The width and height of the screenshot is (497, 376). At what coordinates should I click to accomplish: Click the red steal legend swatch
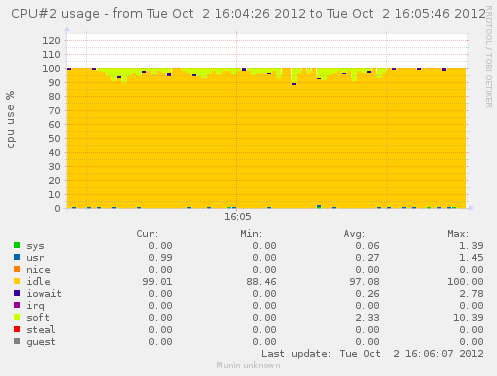[x=17, y=329]
